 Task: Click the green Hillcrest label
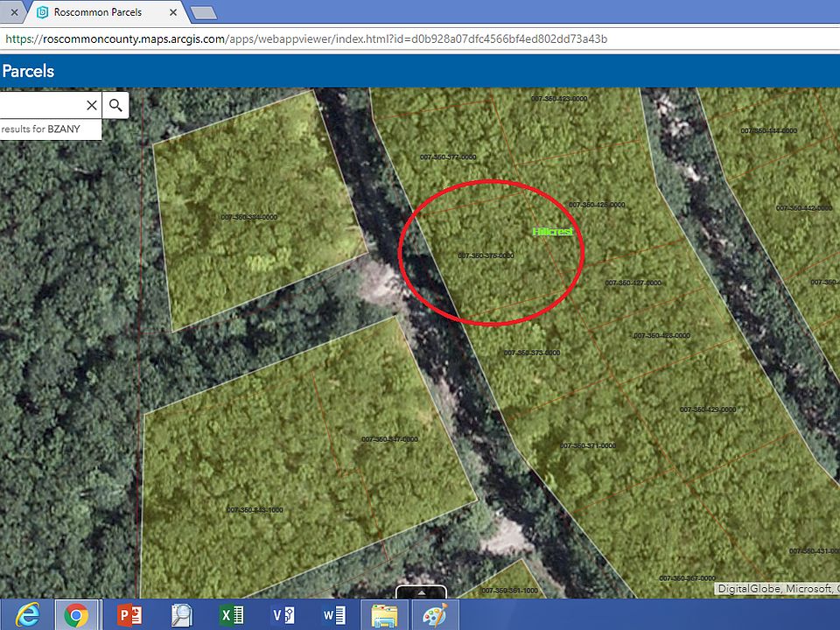[x=553, y=231]
